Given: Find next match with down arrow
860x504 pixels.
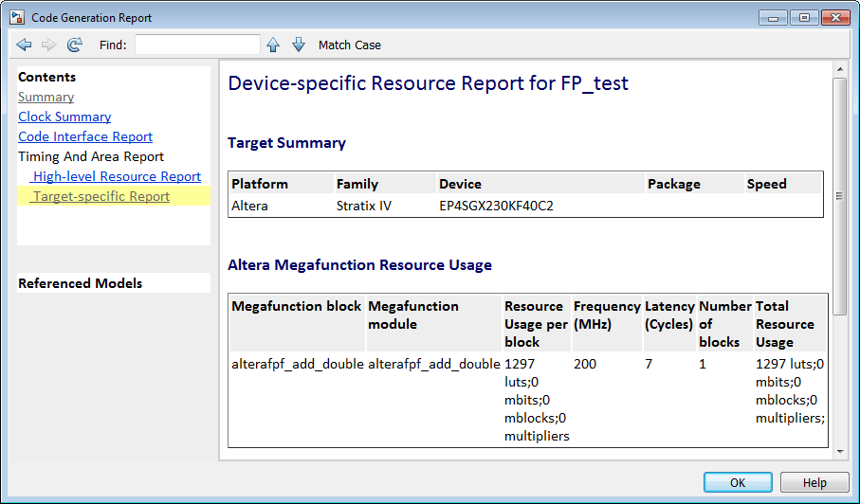Looking at the screenshot, I should click(299, 45).
